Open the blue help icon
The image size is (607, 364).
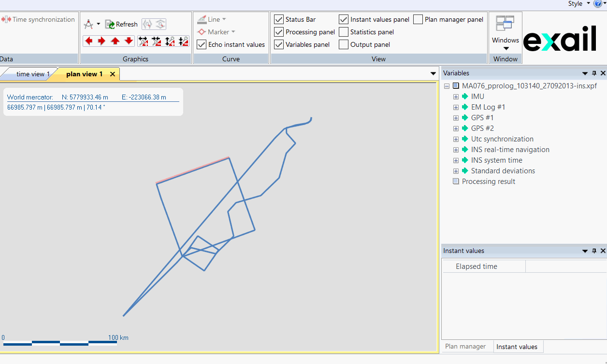pos(597,4)
